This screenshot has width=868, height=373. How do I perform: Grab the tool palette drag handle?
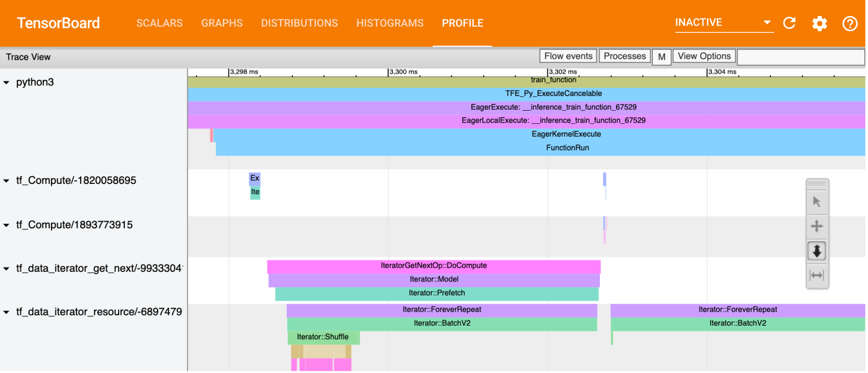click(x=817, y=183)
